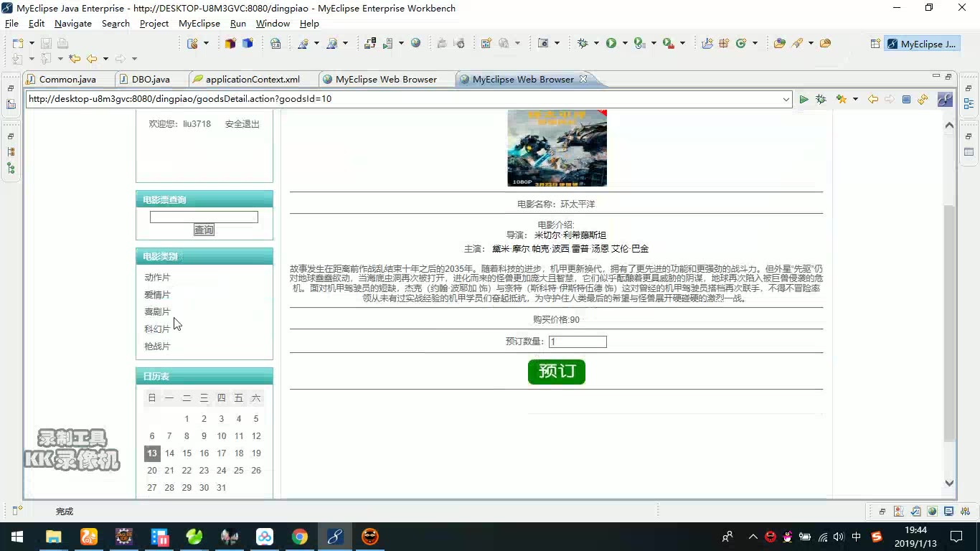
Task: Open the globe web browser toolbar icon
Action: click(x=416, y=44)
